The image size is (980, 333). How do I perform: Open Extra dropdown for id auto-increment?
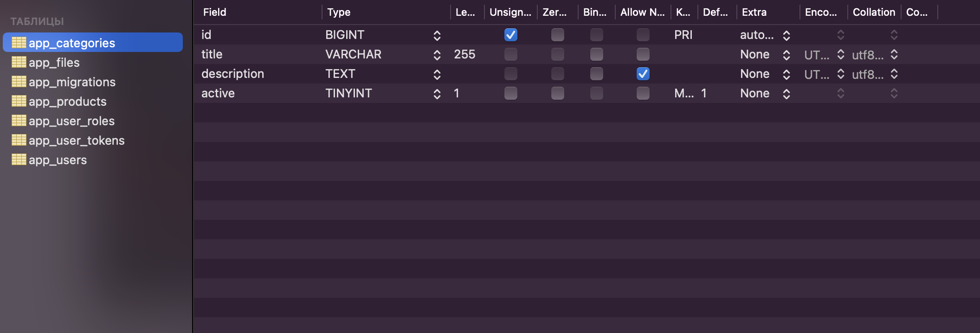click(x=787, y=35)
